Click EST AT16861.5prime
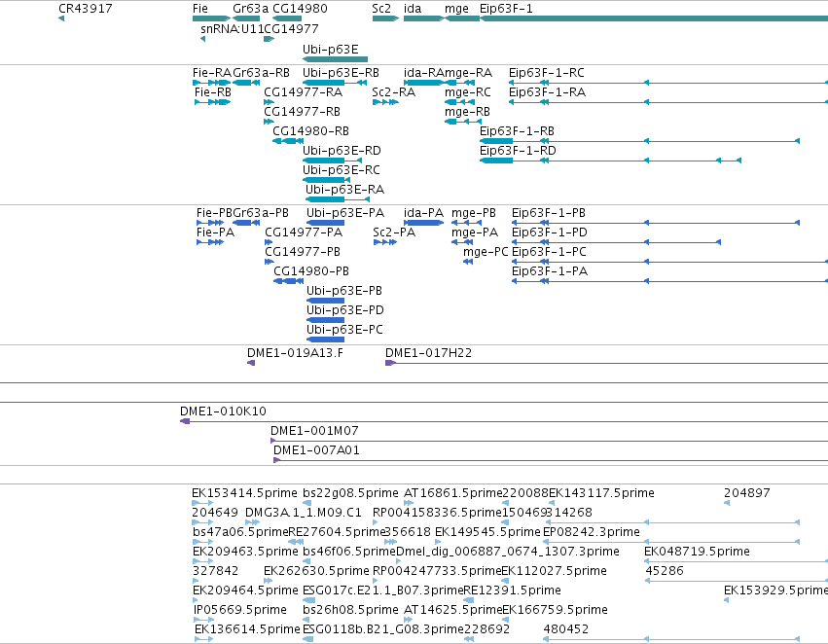This screenshot has width=828, height=644. 452,493
